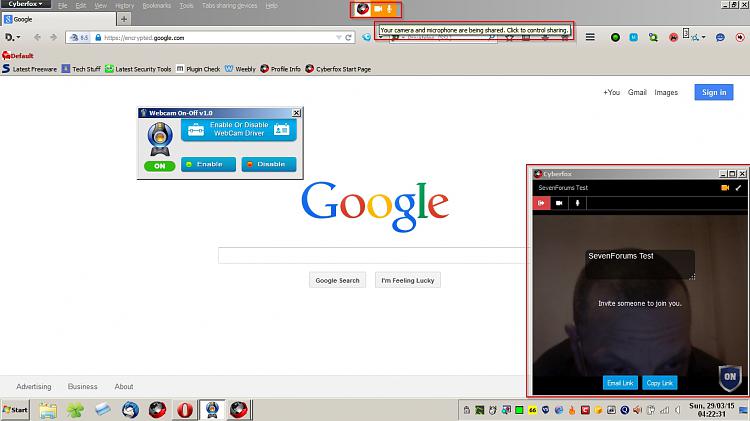Click the Default profile label

pos(18,55)
